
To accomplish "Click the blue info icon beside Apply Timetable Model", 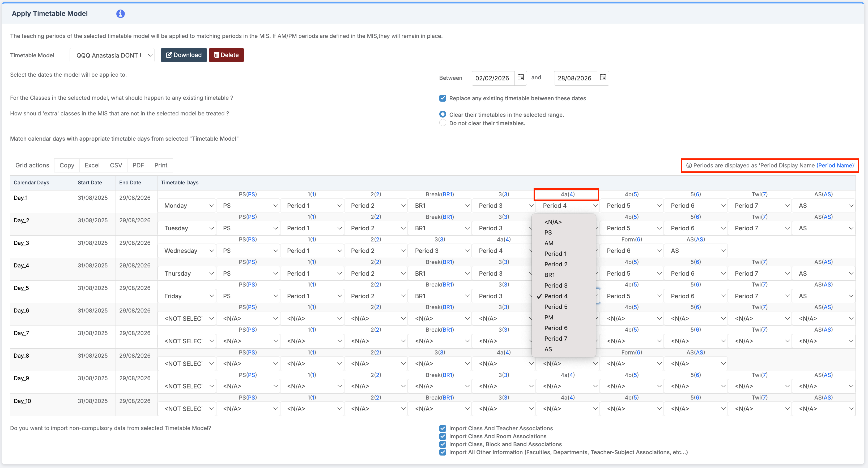I will point(120,14).
